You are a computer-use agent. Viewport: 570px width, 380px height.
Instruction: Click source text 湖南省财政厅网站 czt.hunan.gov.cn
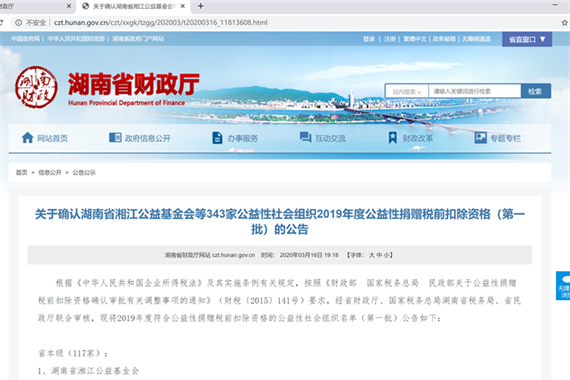[x=210, y=255]
